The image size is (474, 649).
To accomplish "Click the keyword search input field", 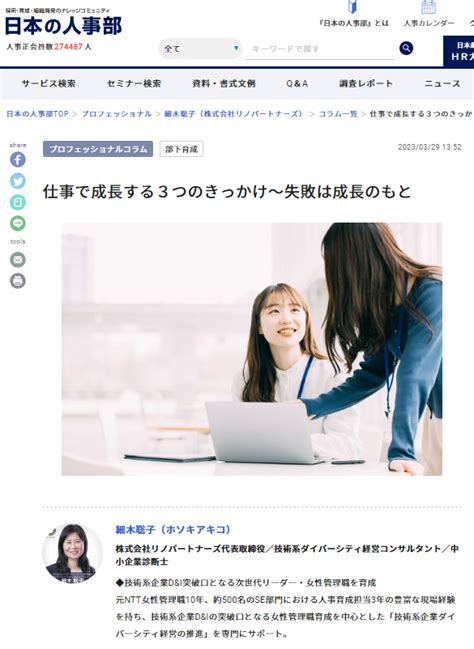I will 320,49.
